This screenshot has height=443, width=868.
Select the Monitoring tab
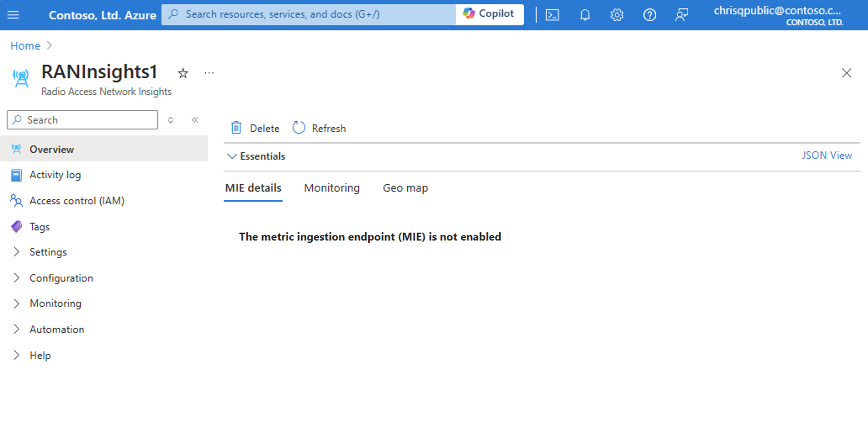[x=332, y=188]
